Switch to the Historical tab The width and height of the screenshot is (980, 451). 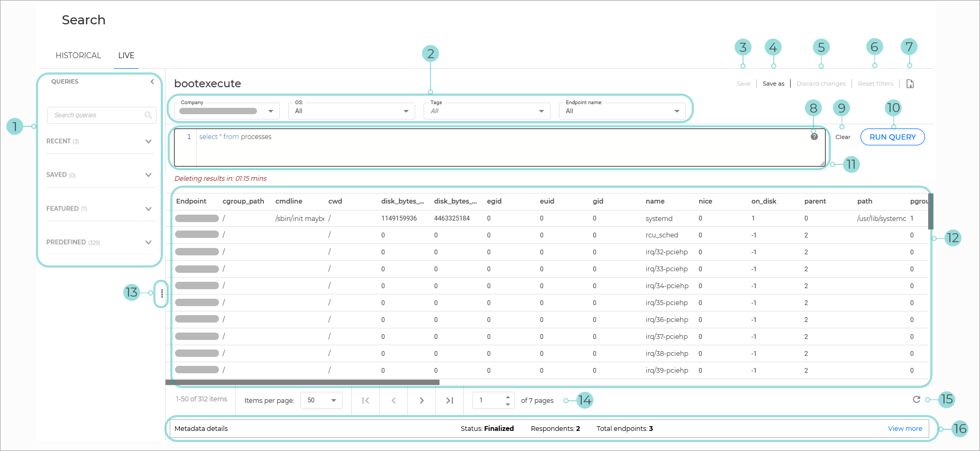click(78, 56)
